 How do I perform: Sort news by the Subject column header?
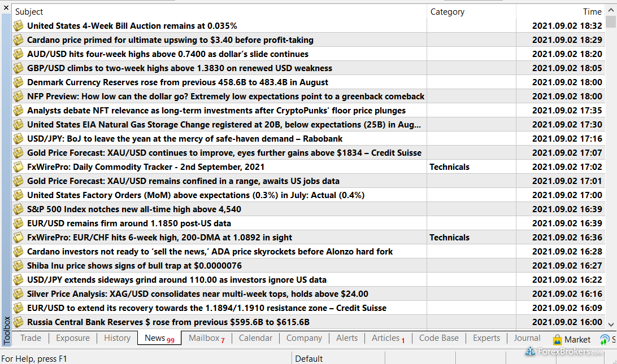29,11
